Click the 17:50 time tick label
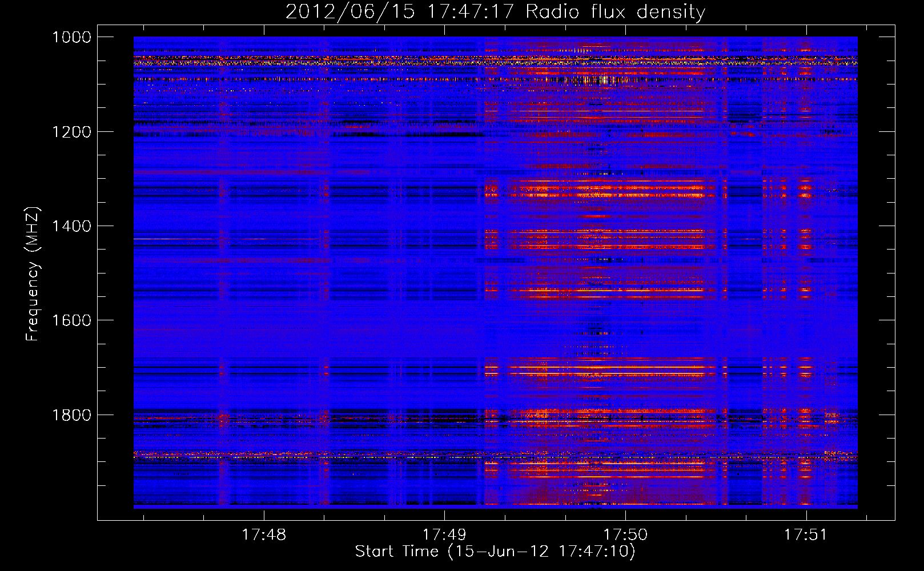This screenshot has width=924, height=571. [625, 534]
